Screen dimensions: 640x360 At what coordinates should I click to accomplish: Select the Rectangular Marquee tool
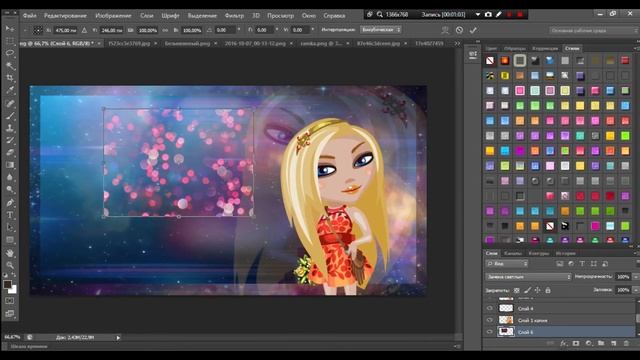point(10,41)
